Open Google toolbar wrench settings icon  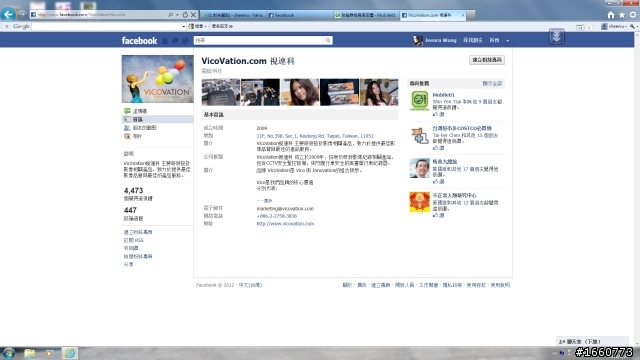pos(632,26)
